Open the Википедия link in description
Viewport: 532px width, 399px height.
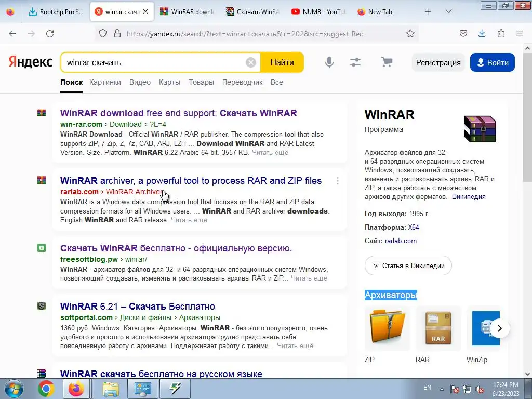tap(469, 197)
